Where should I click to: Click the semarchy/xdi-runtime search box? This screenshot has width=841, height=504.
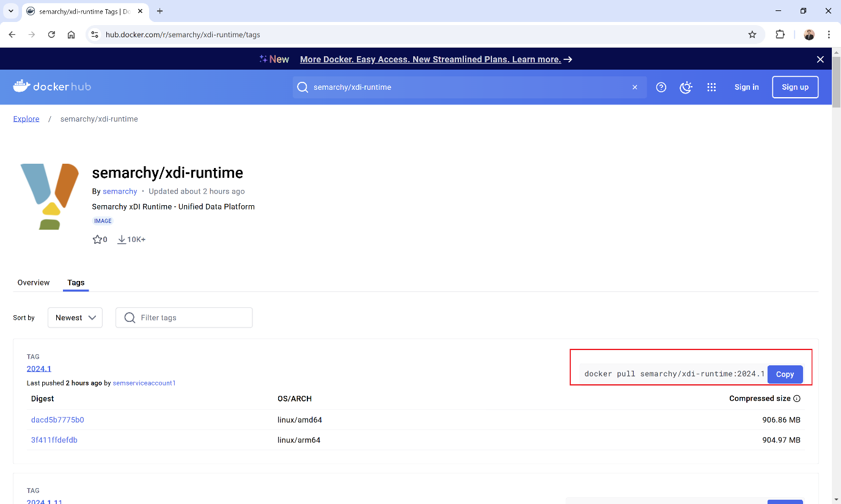469,87
